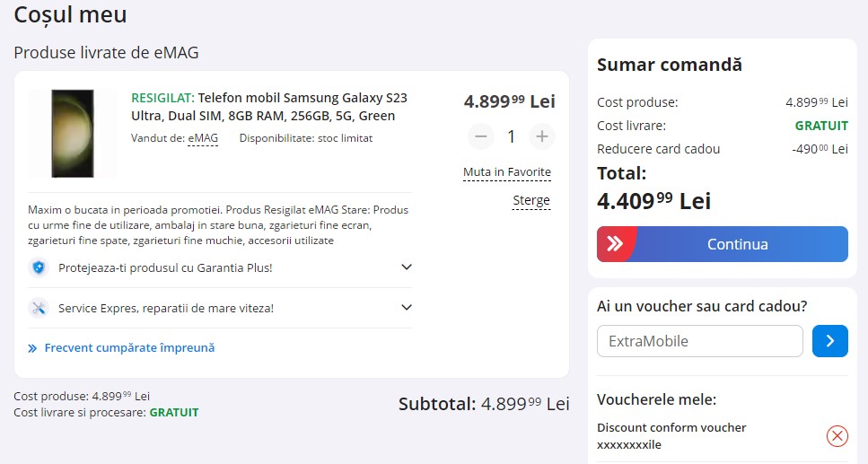Viewport: 868px width, 464px height.
Task: Click the double-arrow icon on Continua button
Action: pos(616,244)
